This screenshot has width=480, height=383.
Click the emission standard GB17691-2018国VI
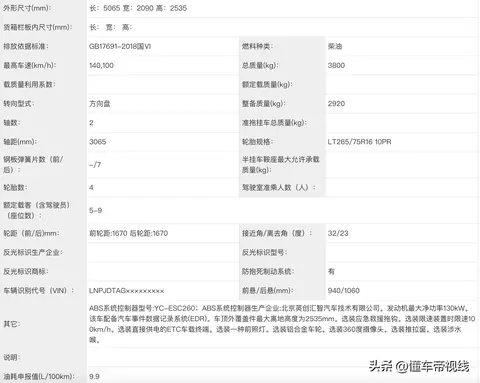tap(120, 46)
